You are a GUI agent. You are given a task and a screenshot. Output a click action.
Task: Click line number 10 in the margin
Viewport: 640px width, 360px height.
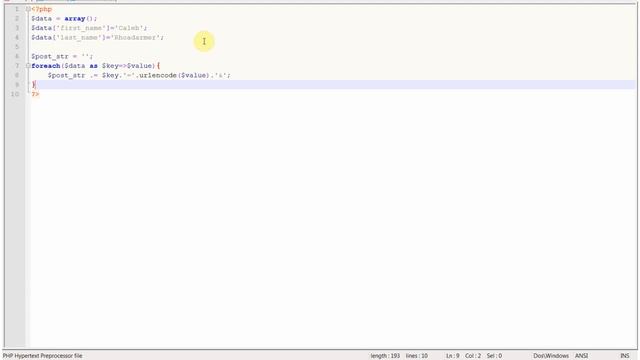(x=15, y=94)
